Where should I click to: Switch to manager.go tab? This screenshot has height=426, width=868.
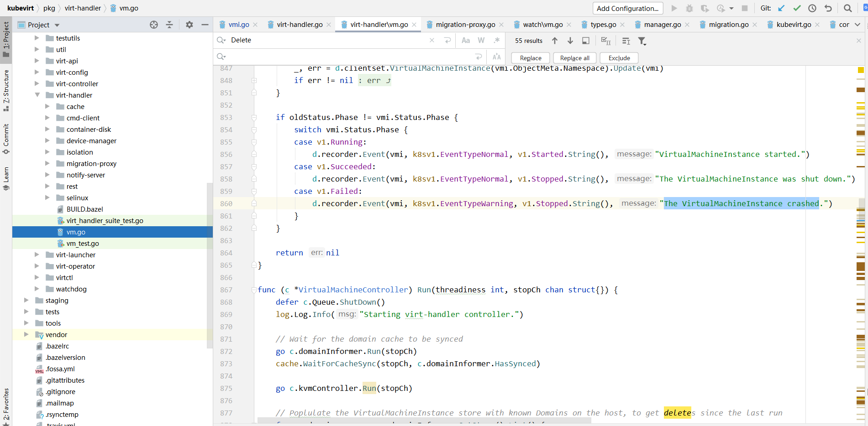[663, 25]
